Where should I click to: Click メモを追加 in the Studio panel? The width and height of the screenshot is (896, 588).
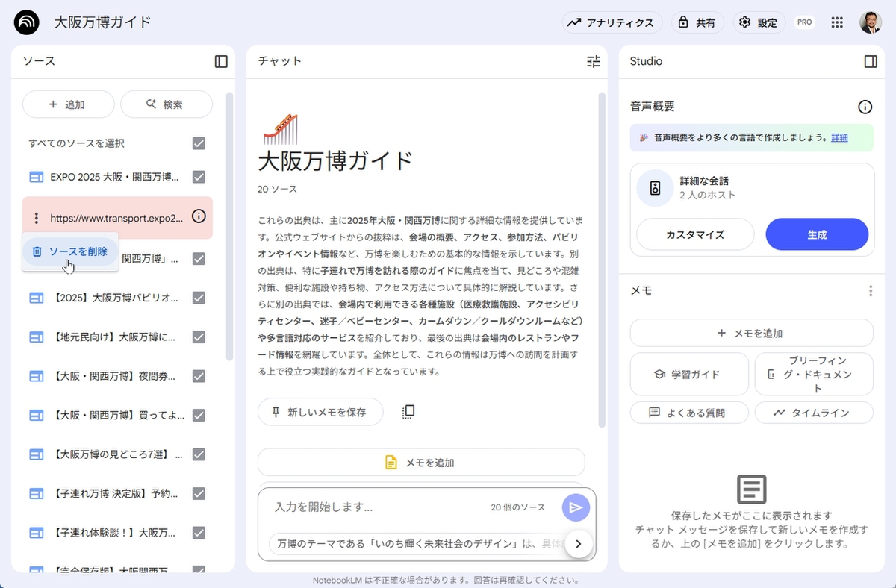tap(751, 333)
